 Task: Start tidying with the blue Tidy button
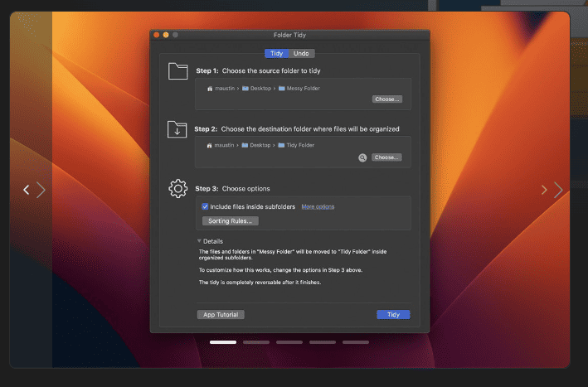click(393, 315)
